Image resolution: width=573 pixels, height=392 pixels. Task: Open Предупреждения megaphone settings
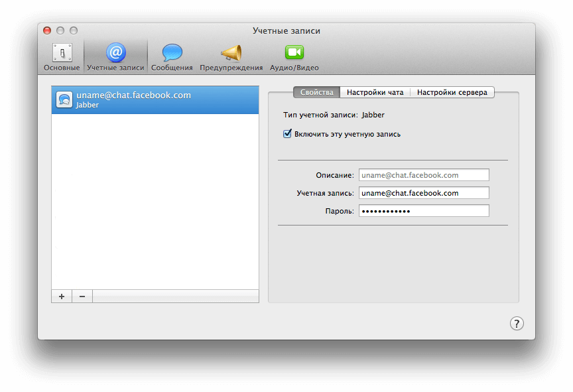[231, 57]
